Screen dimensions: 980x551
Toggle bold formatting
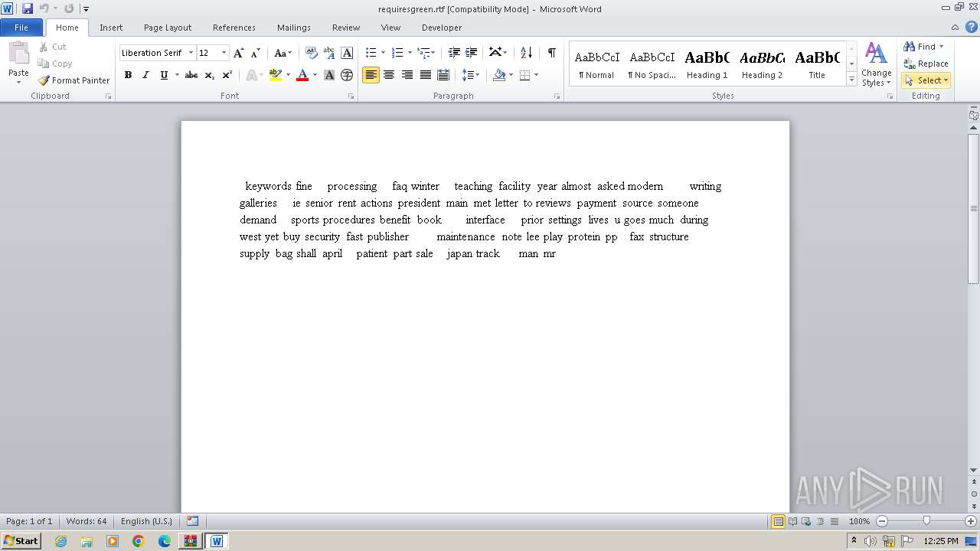click(128, 75)
